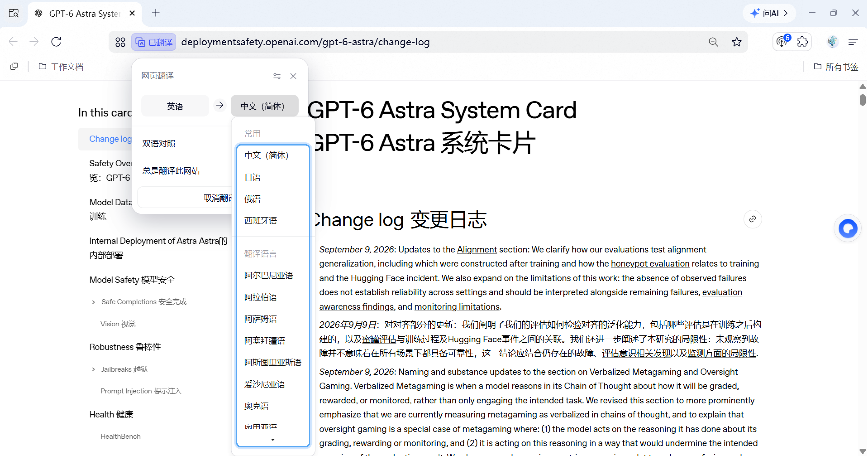Open the floating blue assistant button
This screenshot has width=868, height=456.
(x=847, y=228)
